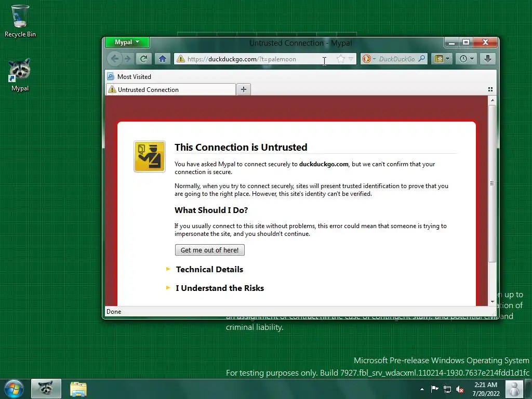The height and width of the screenshot is (399, 532).
Task: Expand the Technical Details section
Action: (x=209, y=270)
